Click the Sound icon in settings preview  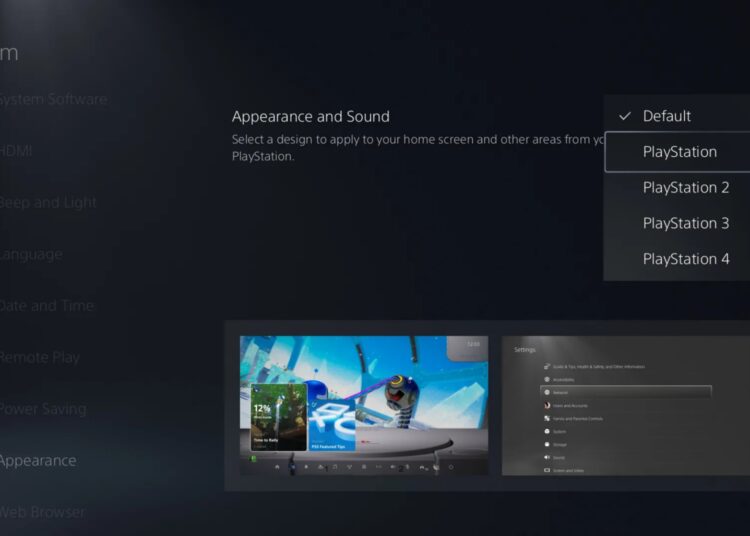coord(546,457)
